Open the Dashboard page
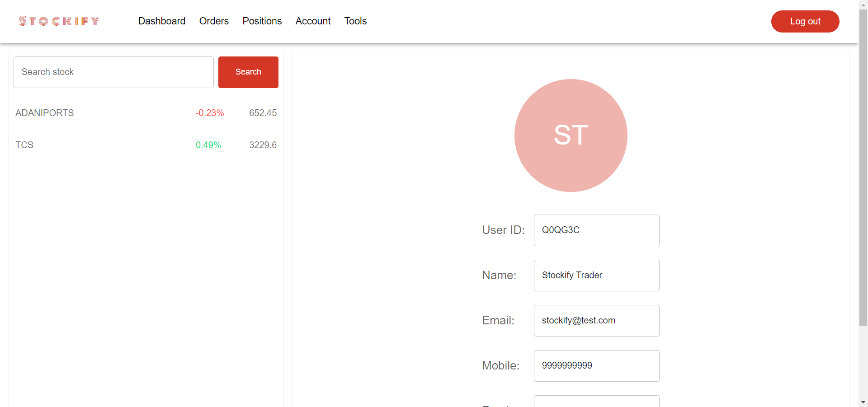This screenshot has height=407, width=868. tap(161, 21)
